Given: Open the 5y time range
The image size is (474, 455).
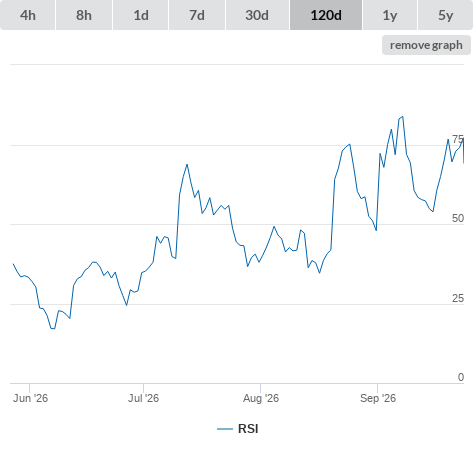Looking at the screenshot, I should coord(445,15).
